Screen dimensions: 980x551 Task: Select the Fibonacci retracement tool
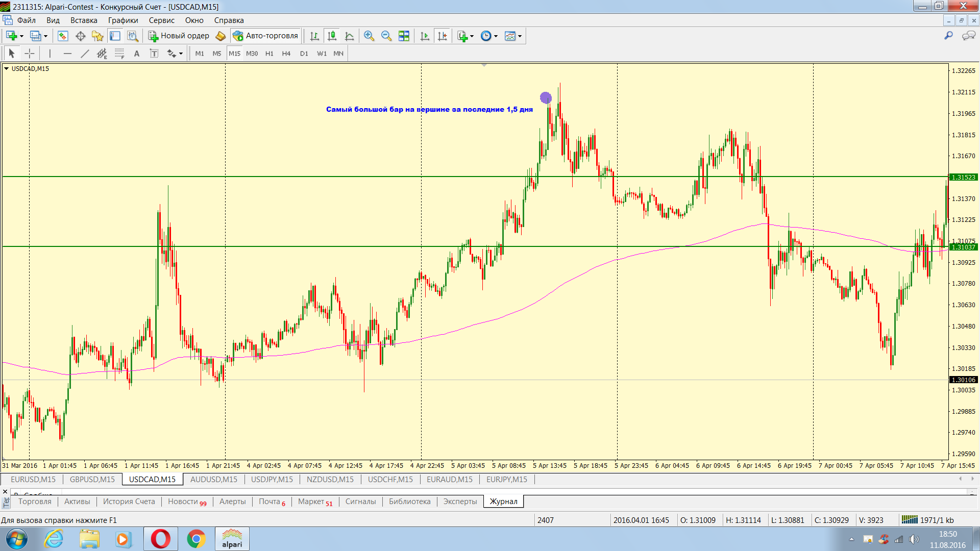coord(119,54)
